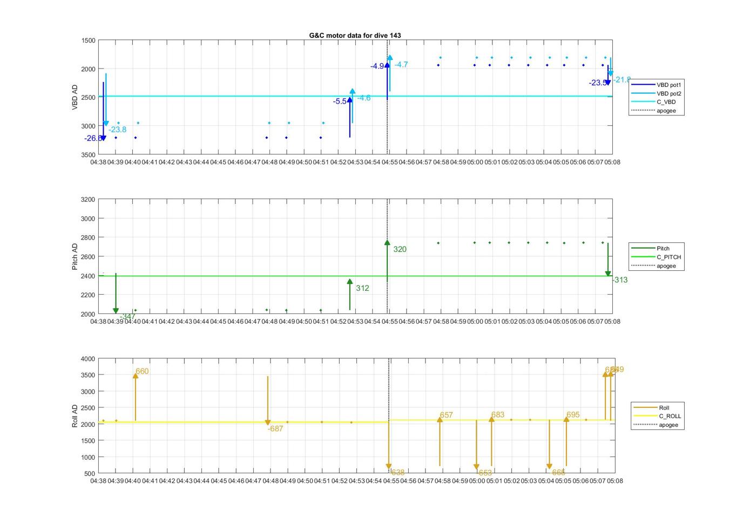Click the 'VBD AD' y-axis label

click(75, 97)
